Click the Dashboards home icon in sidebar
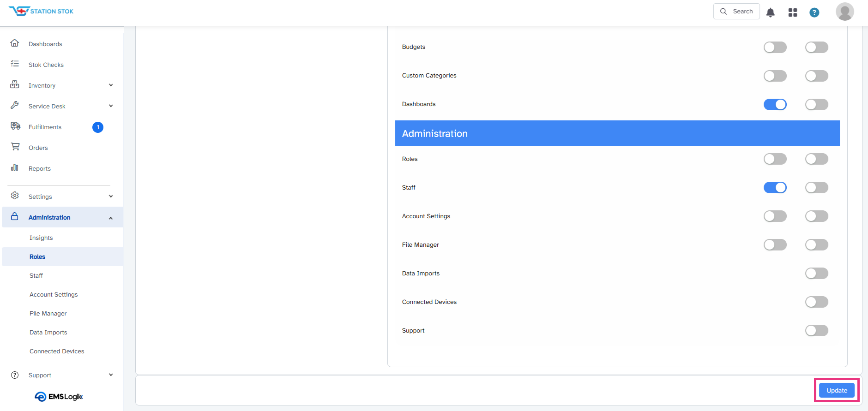 point(15,43)
